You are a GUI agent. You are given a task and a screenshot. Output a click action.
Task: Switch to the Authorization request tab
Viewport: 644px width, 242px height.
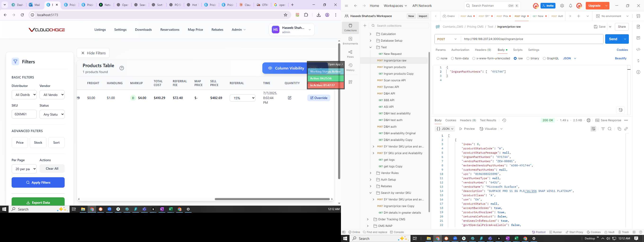pyautogui.click(x=460, y=50)
